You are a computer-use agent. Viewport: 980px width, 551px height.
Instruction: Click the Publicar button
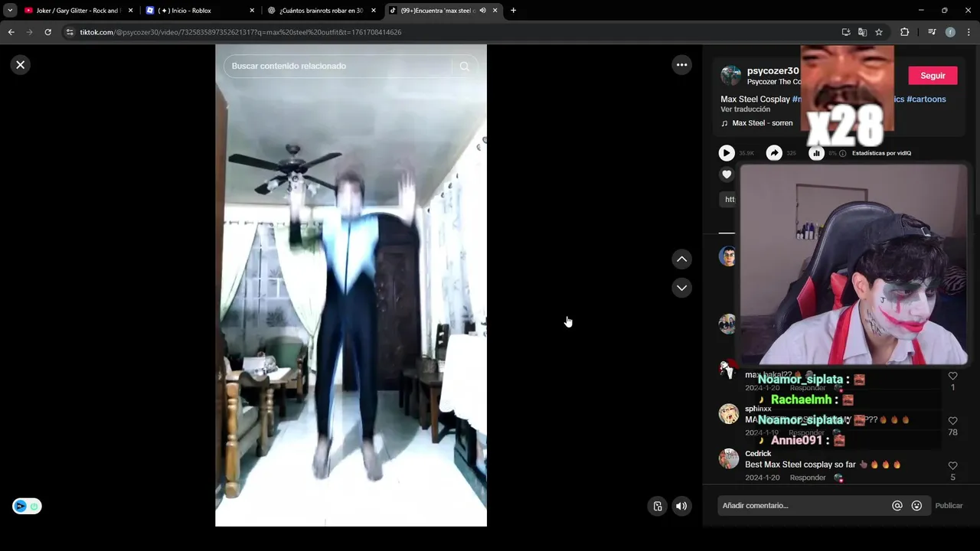pyautogui.click(x=949, y=506)
